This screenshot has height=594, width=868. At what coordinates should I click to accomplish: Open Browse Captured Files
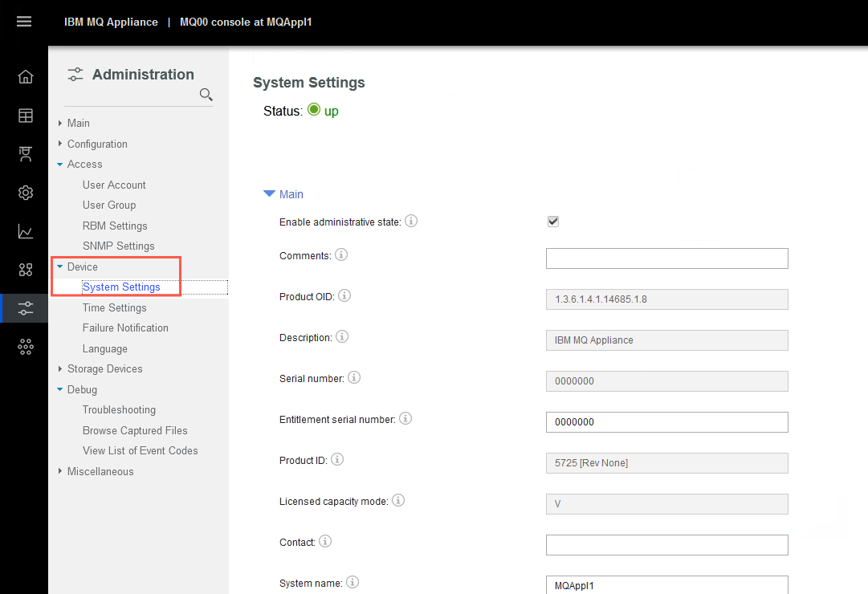tap(135, 430)
